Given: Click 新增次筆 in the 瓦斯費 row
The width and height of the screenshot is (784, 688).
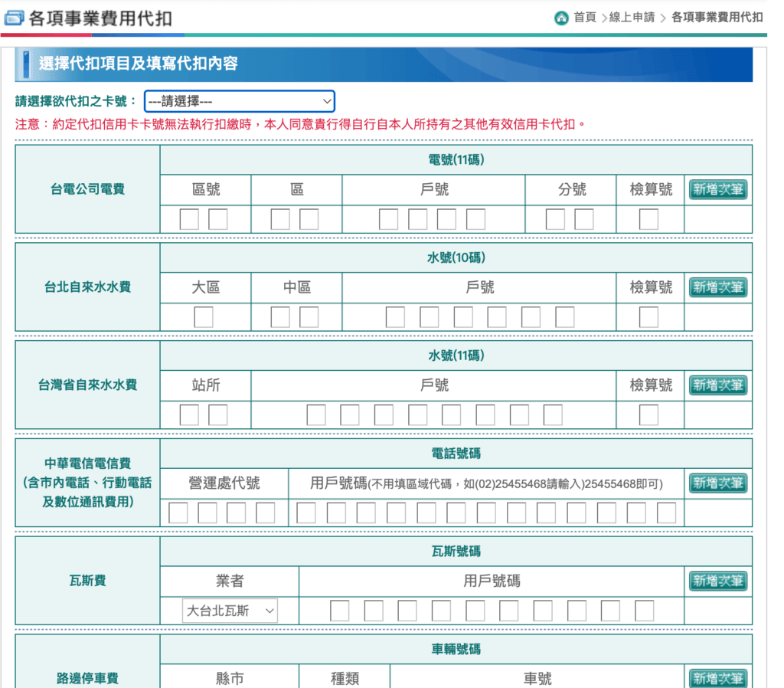Looking at the screenshot, I should point(717,581).
